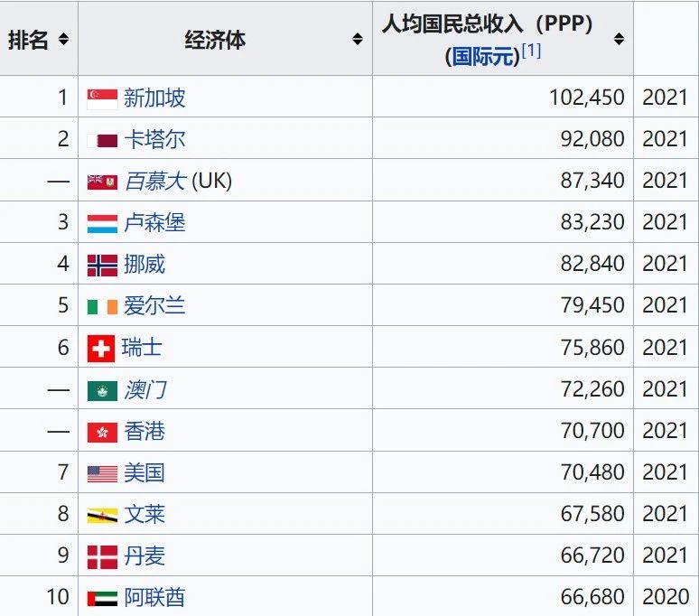Click the United Arab Emirates flag icon
This screenshot has width=699, height=616.
click(x=102, y=599)
